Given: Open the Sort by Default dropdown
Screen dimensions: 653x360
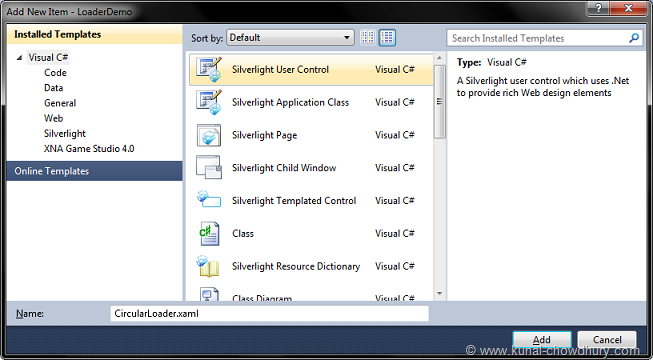Looking at the screenshot, I should pyautogui.click(x=290, y=38).
